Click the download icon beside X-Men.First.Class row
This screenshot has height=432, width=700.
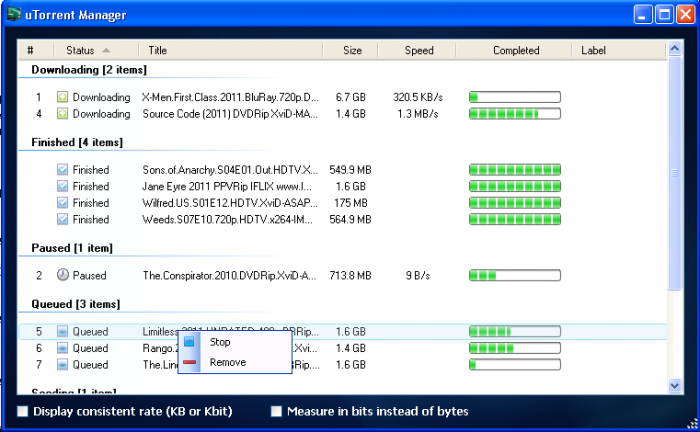(x=62, y=97)
